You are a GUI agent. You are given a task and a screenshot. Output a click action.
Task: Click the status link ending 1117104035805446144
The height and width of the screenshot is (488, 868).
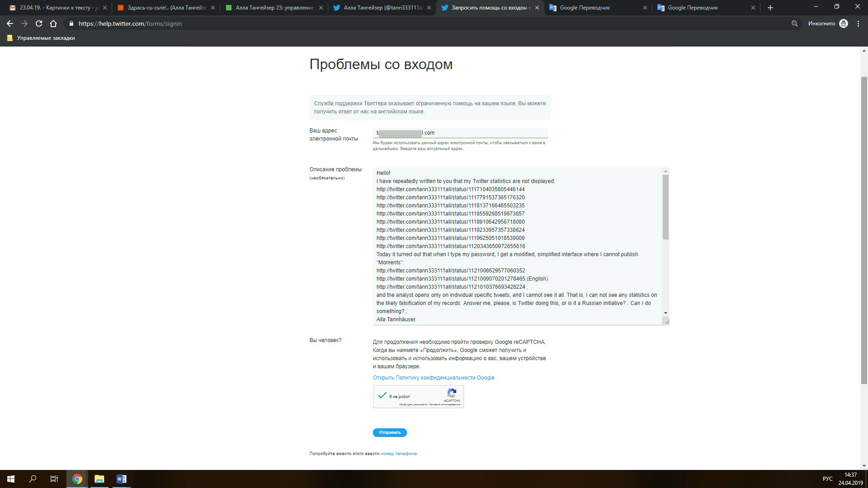point(451,189)
